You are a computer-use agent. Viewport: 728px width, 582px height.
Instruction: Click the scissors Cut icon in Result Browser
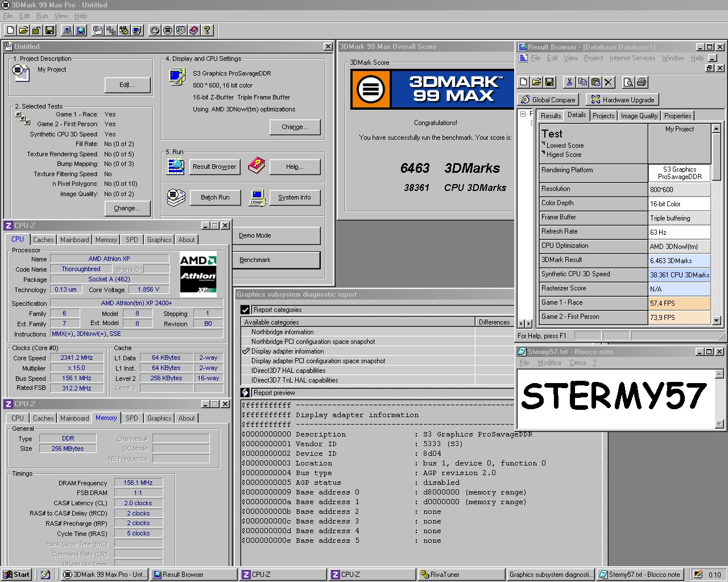click(569, 82)
